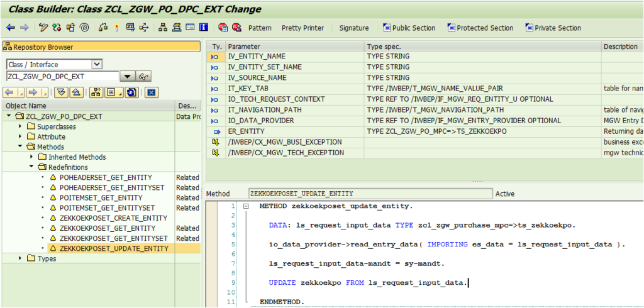Viewport: 644px width, 308px height.
Task: Open the blue info Help icon
Action: click(203, 28)
